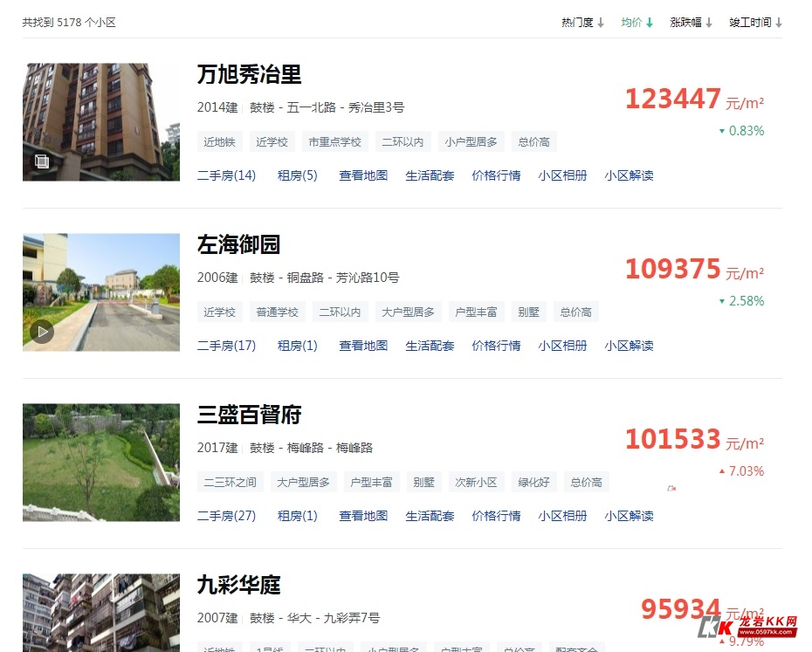Open the 三盛百督府 photo thumbnail

coord(101,463)
